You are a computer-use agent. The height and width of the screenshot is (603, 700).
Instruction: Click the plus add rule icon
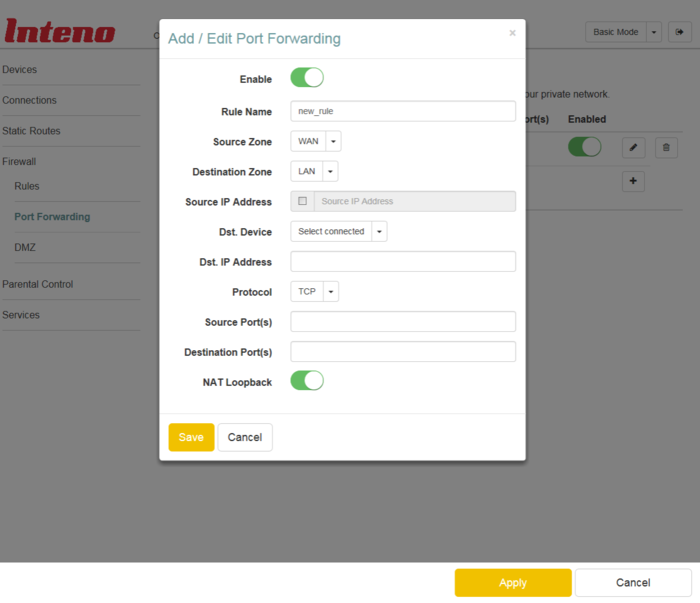click(633, 181)
